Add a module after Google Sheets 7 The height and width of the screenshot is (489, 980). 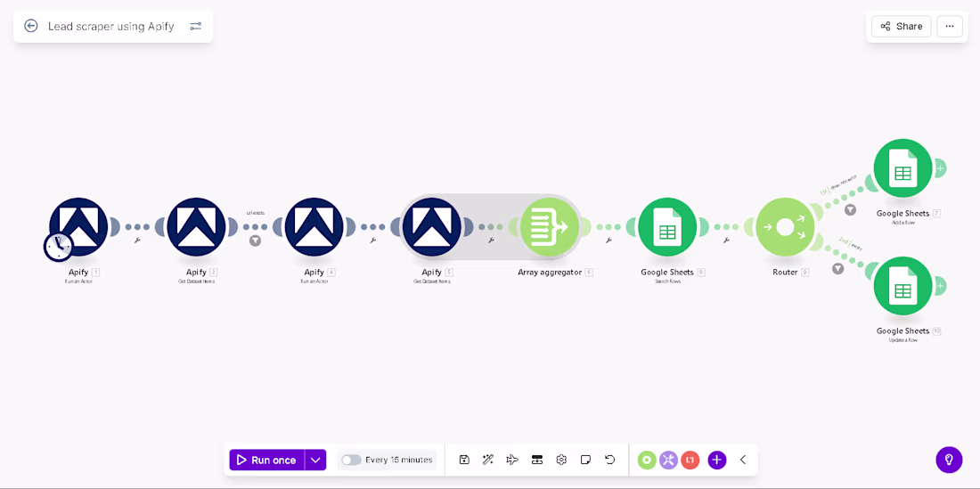pyautogui.click(x=940, y=168)
